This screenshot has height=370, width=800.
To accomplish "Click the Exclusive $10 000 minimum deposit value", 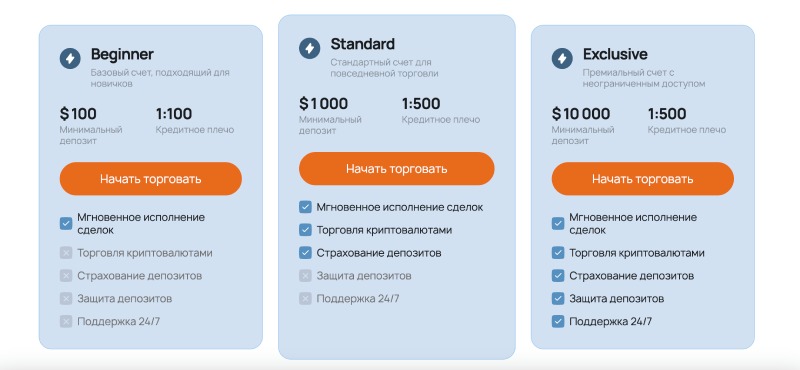I will 581,114.
